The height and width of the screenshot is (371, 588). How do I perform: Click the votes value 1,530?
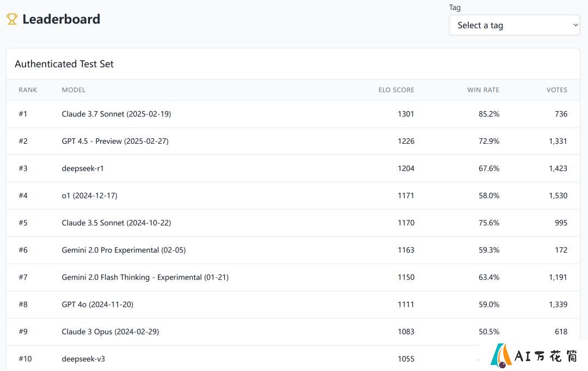[558, 196]
